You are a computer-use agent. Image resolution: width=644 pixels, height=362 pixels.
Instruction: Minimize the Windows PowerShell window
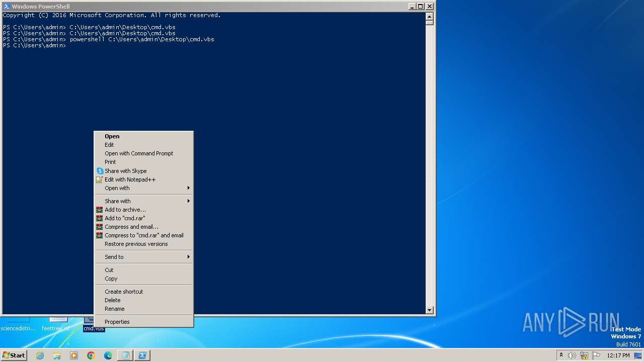412,7
